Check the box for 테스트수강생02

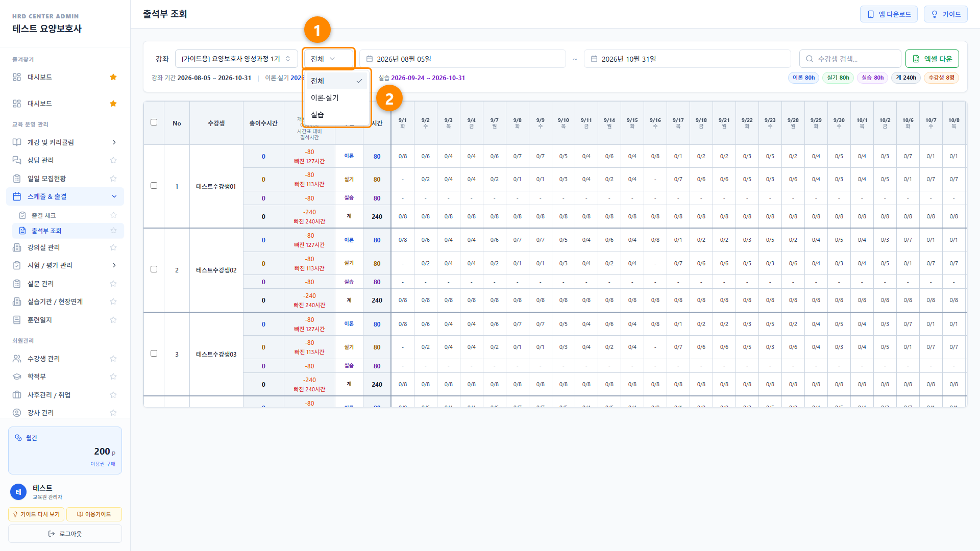coord(154,269)
